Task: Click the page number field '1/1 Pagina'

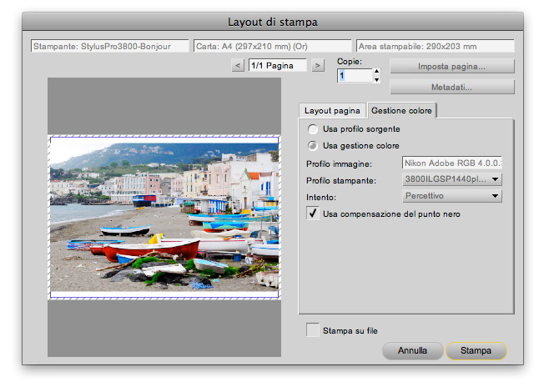Action: (x=278, y=65)
